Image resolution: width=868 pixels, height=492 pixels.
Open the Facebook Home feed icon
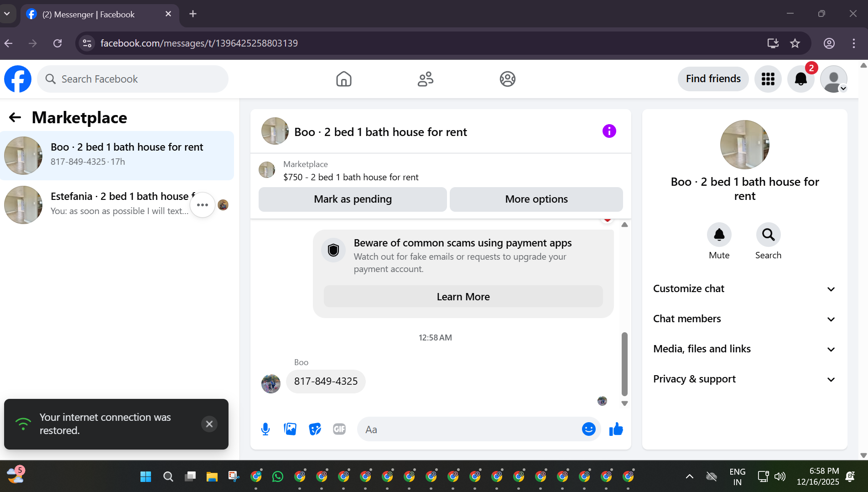pos(344,79)
